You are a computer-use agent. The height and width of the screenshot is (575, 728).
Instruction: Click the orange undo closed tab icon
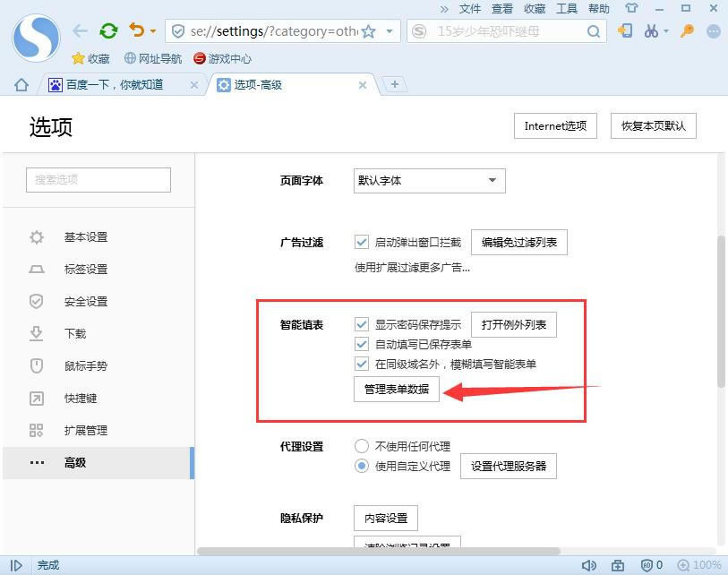coord(136,30)
